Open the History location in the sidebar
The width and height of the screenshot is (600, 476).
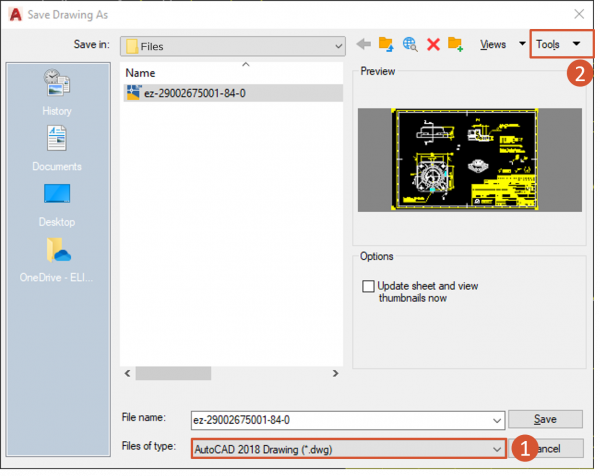pyautogui.click(x=57, y=92)
